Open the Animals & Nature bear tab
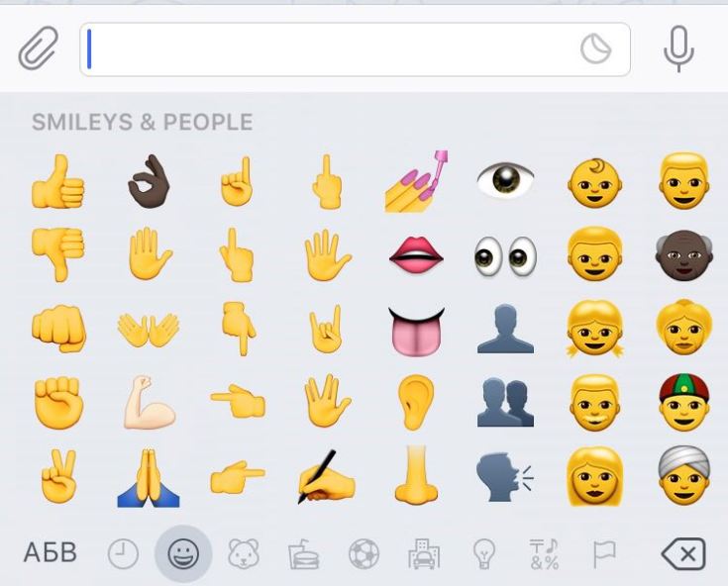 pos(244,553)
